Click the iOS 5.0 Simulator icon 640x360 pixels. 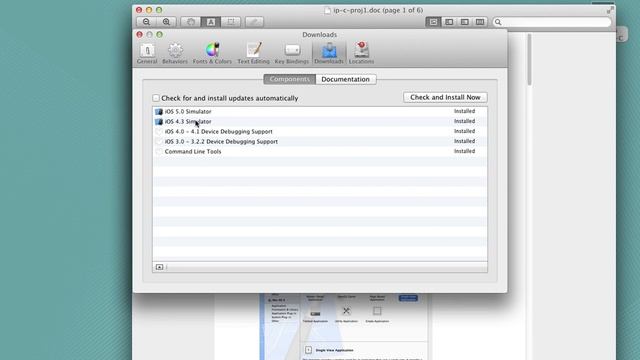coord(159,111)
